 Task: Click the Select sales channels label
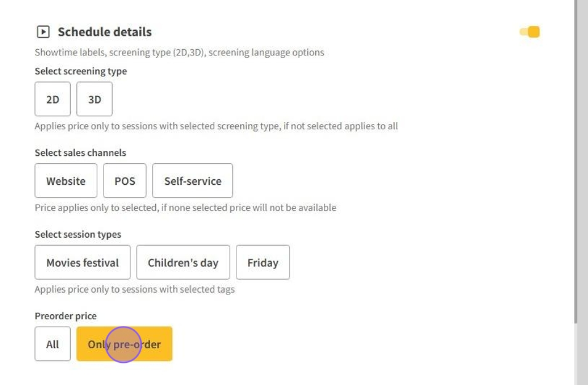pos(80,153)
